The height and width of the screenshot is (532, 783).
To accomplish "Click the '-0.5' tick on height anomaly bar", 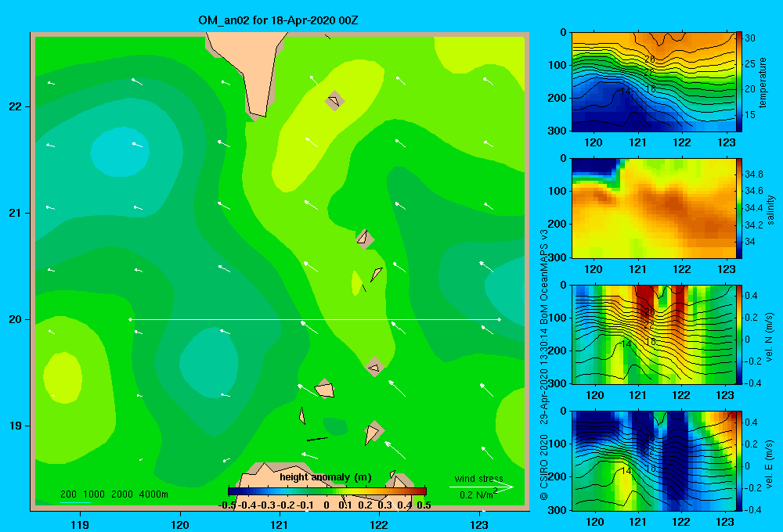I will (227, 505).
